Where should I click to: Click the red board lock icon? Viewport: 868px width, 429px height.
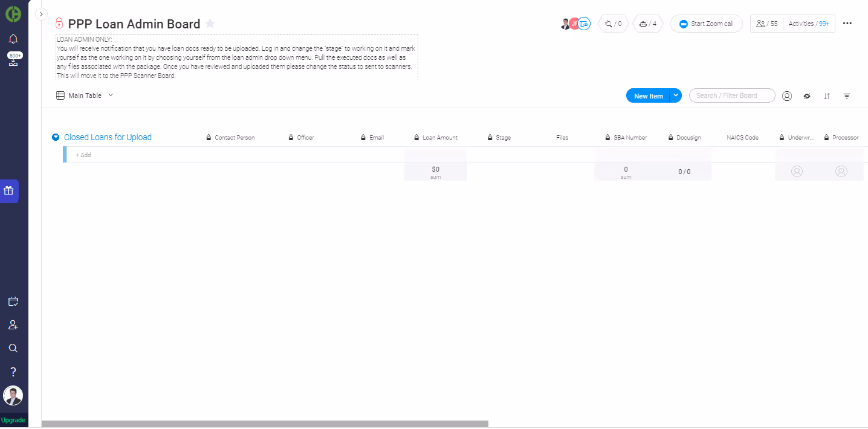[x=59, y=24]
